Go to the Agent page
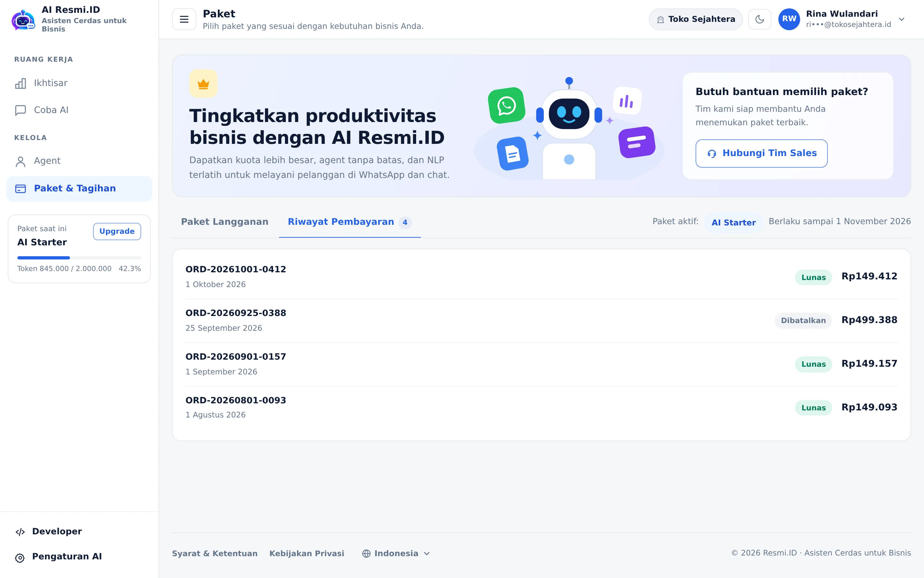Viewport: 924px width, 578px height. (x=79, y=161)
